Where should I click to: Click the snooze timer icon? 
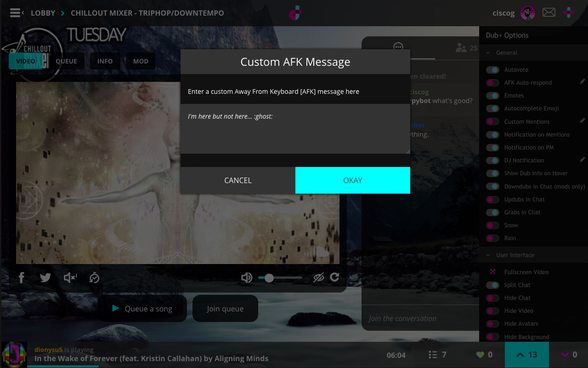tap(94, 277)
